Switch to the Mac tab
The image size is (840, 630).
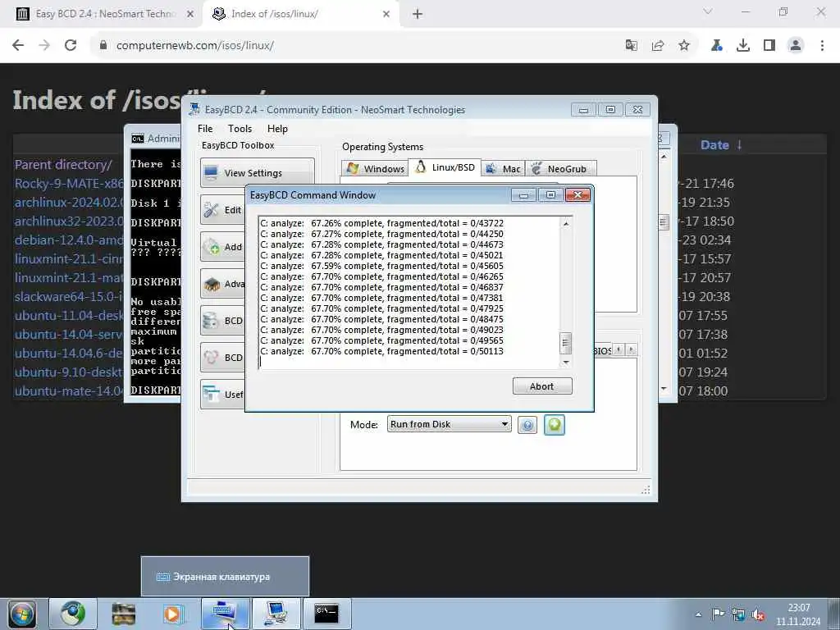pyautogui.click(x=503, y=169)
